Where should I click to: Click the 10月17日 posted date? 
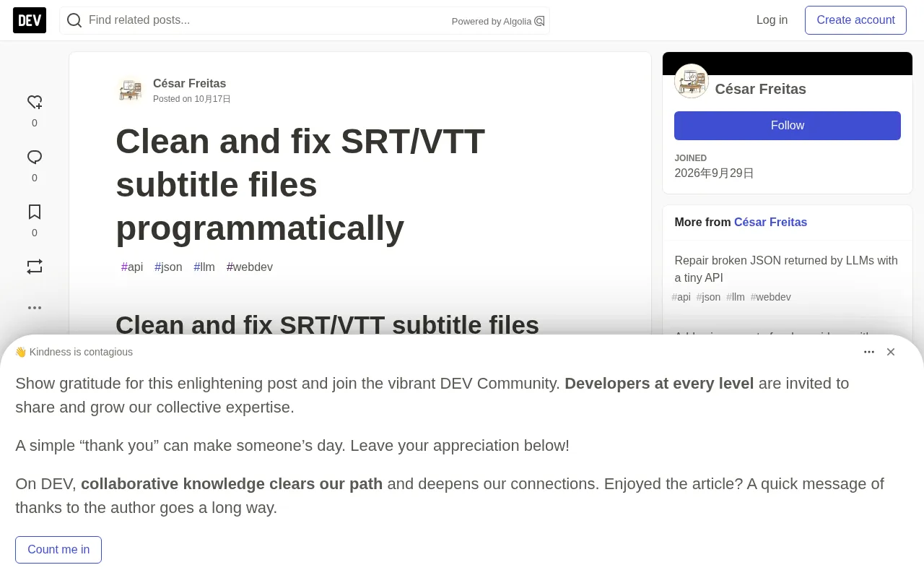(212, 99)
